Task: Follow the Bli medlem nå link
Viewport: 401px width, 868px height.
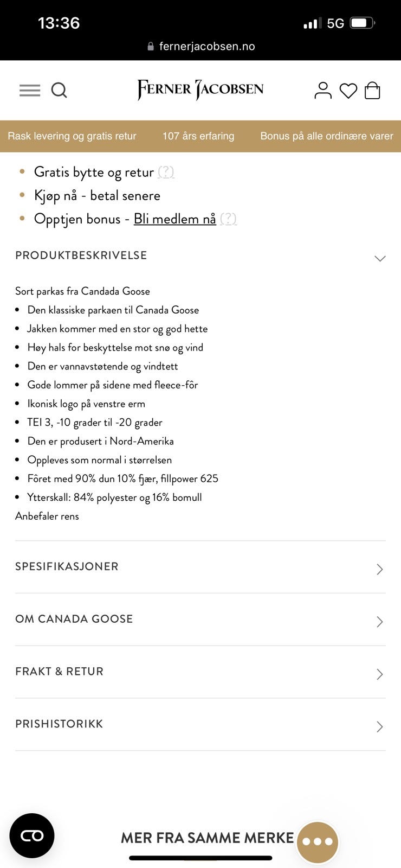Action: pos(174,219)
